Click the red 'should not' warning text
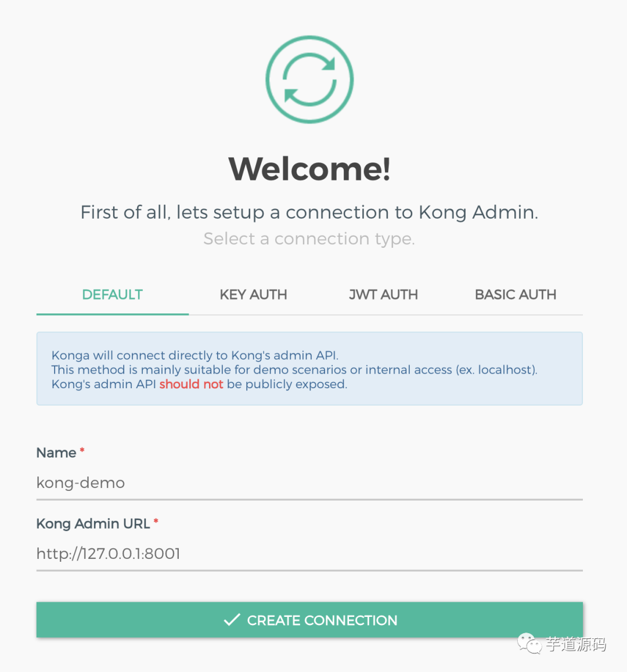Screen dimensions: 627x672 point(191,384)
